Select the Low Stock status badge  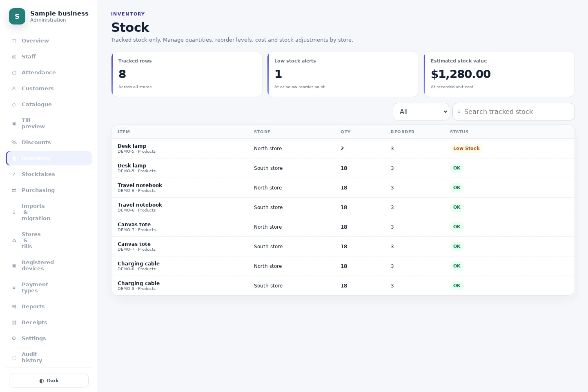466,149
